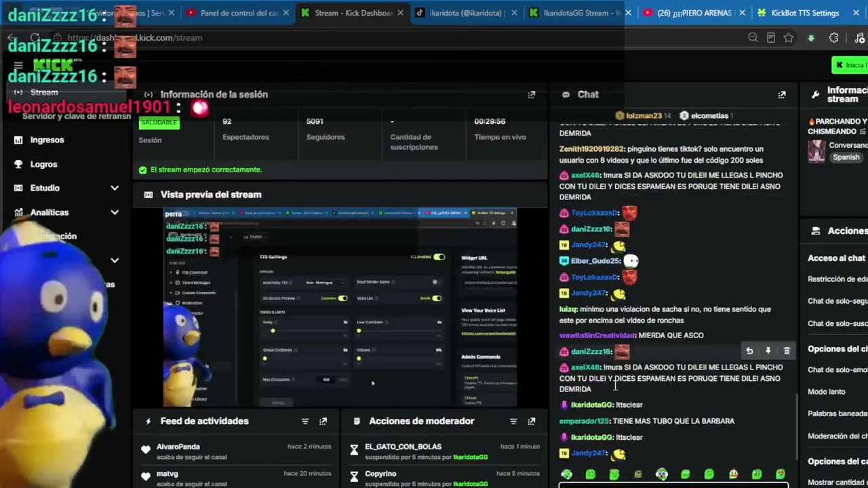Switch to Panel de control del canal tab
The width and height of the screenshot is (868, 488).
238,13
